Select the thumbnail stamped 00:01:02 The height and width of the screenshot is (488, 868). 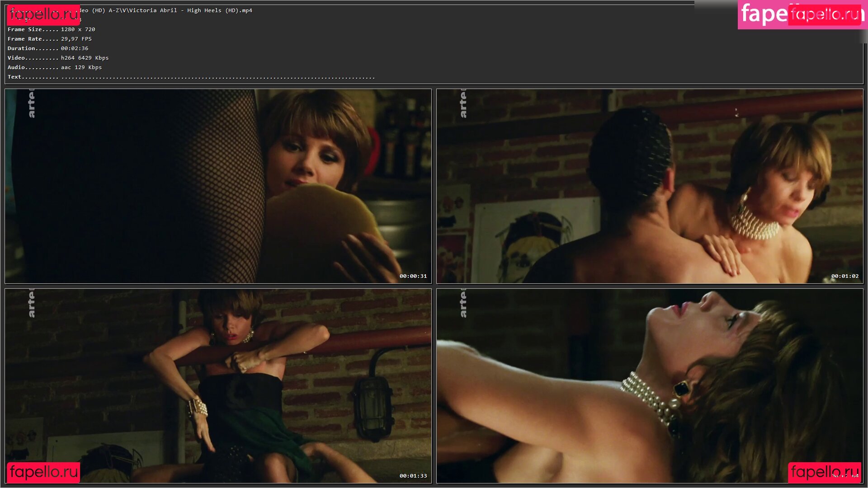650,186
